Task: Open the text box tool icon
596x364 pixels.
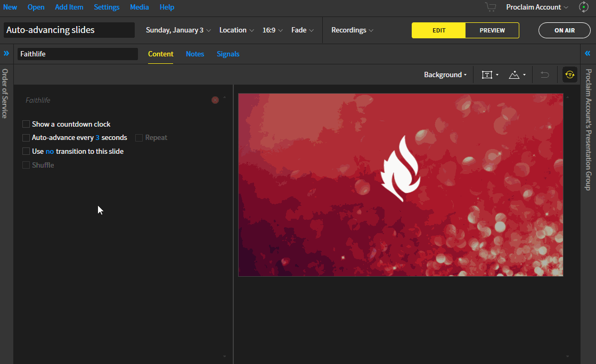Action: point(487,75)
